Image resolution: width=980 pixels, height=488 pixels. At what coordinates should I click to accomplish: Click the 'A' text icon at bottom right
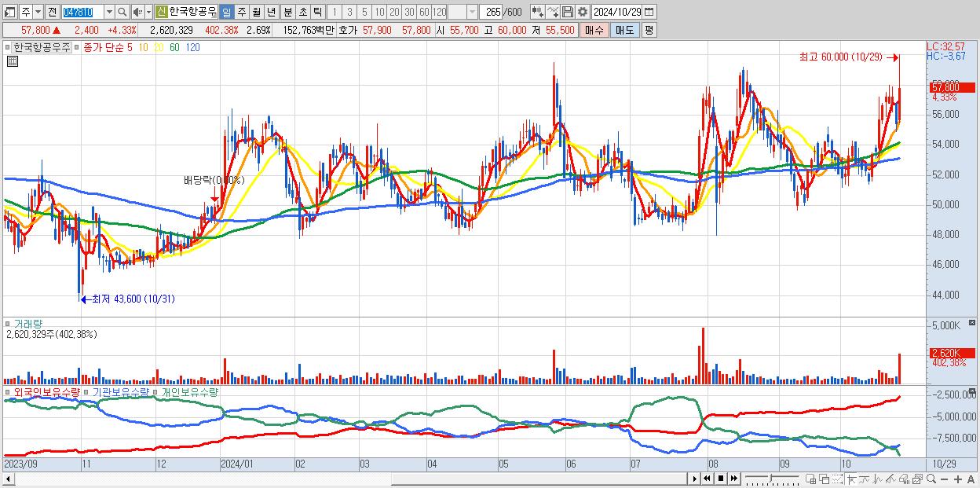point(971,479)
